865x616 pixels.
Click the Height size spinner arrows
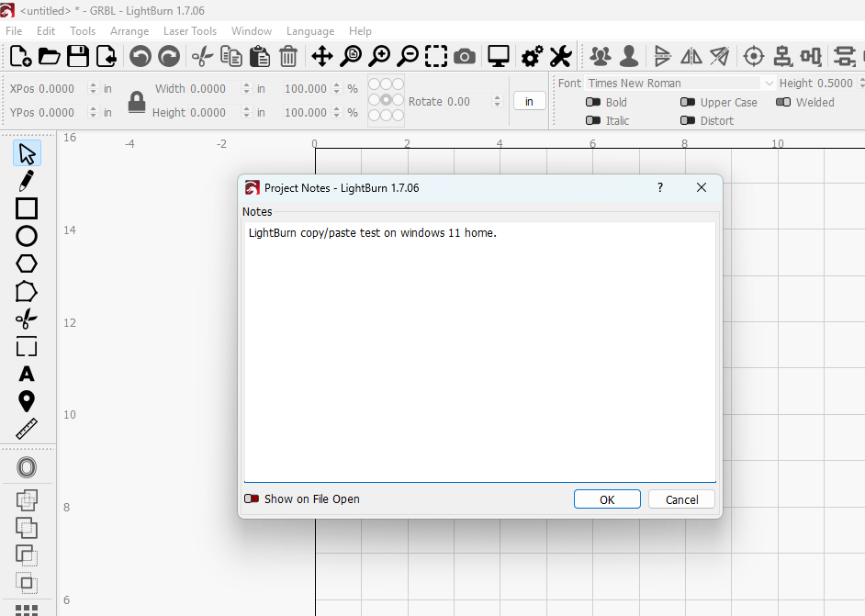click(x=247, y=113)
